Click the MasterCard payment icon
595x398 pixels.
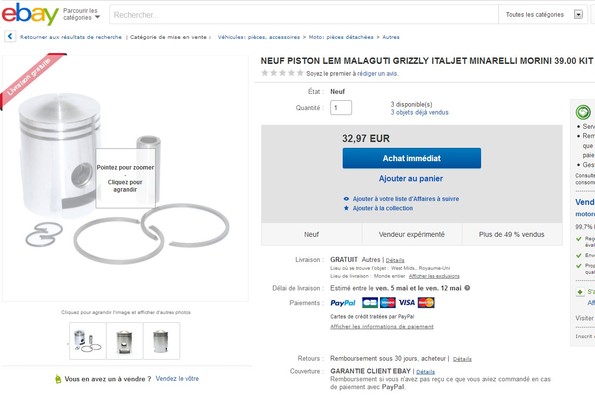click(x=426, y=303)
